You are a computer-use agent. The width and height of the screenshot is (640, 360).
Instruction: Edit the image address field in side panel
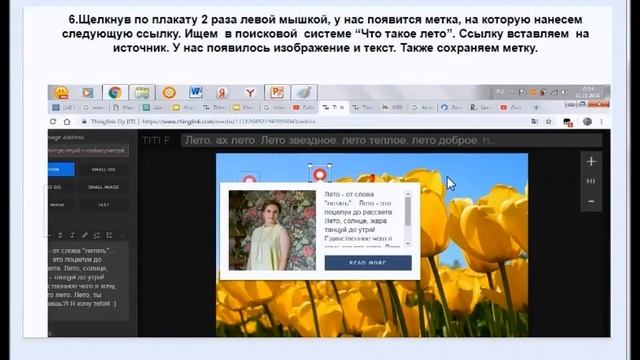(x=88, y=151)
